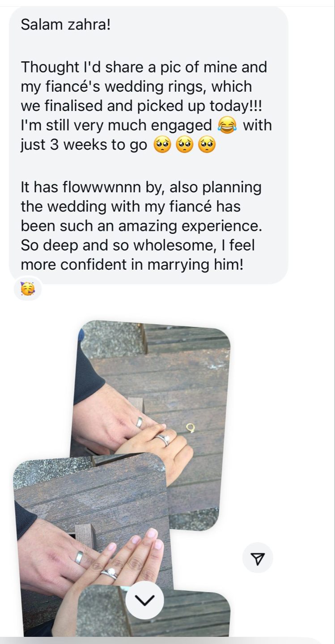
Task: Click the woman's diamond ring in top photo
Action: click(x=163, y=440)
